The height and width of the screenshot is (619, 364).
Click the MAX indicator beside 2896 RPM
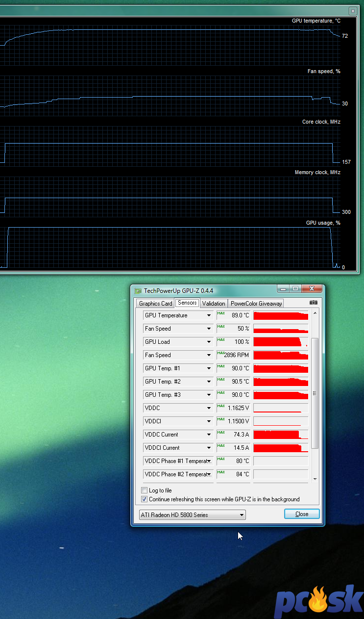click(221, 353)
